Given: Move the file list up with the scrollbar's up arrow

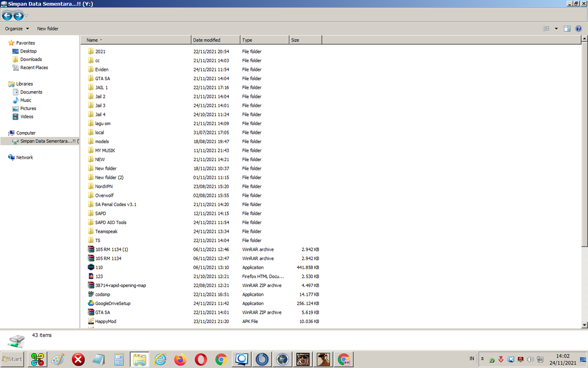Looking at the screenshot, I should tap(584, 40).
